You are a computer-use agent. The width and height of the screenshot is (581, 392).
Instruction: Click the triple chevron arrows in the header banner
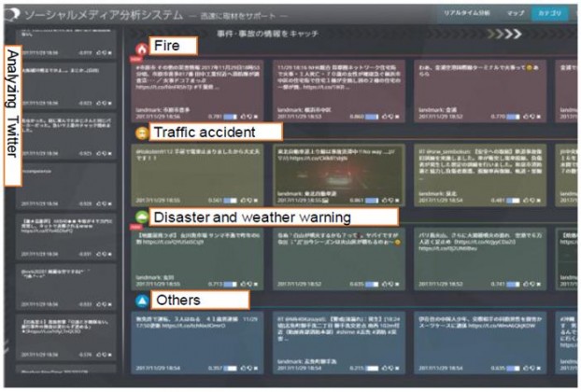[x=504, y=34]
